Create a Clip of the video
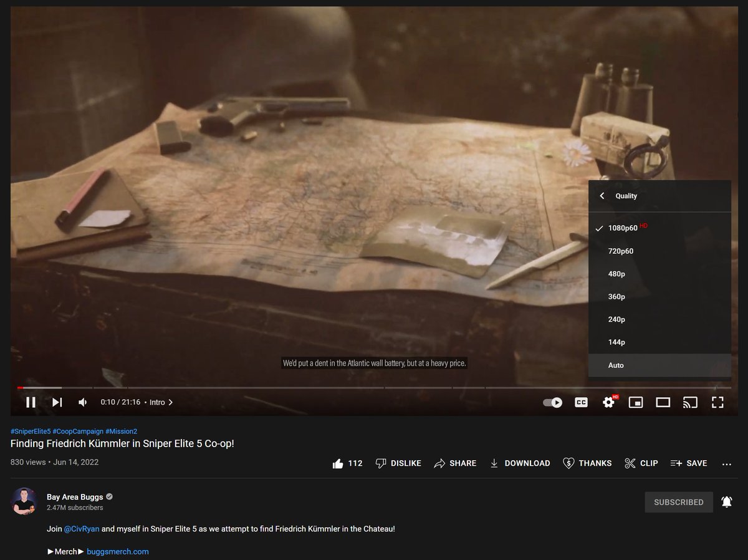Screen dimensions: 748x560 click(641, 463)
